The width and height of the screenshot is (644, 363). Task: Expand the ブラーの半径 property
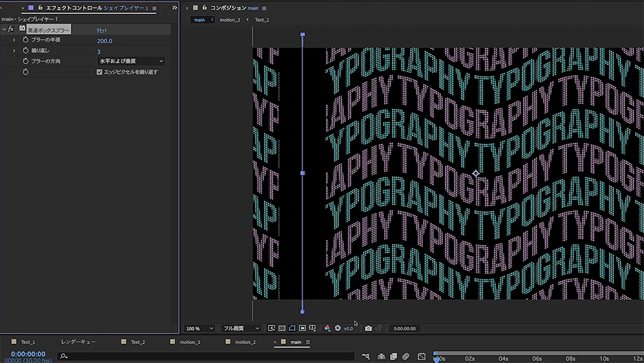pos(14,40)
